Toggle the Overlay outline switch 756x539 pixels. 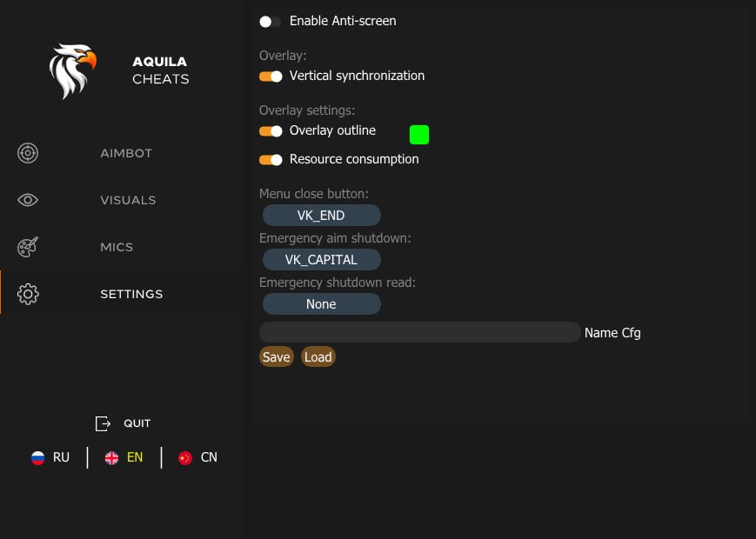coord(270,131)
